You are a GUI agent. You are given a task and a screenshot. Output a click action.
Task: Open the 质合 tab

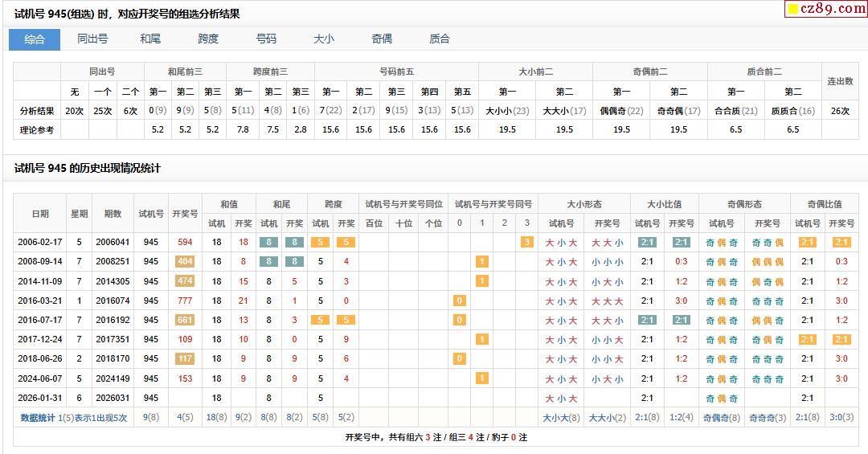(x=440, y=39)
